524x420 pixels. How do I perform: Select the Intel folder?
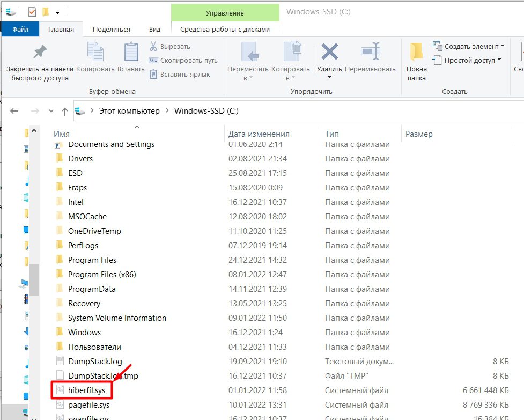pyautogui.click(x=76, y=202)
